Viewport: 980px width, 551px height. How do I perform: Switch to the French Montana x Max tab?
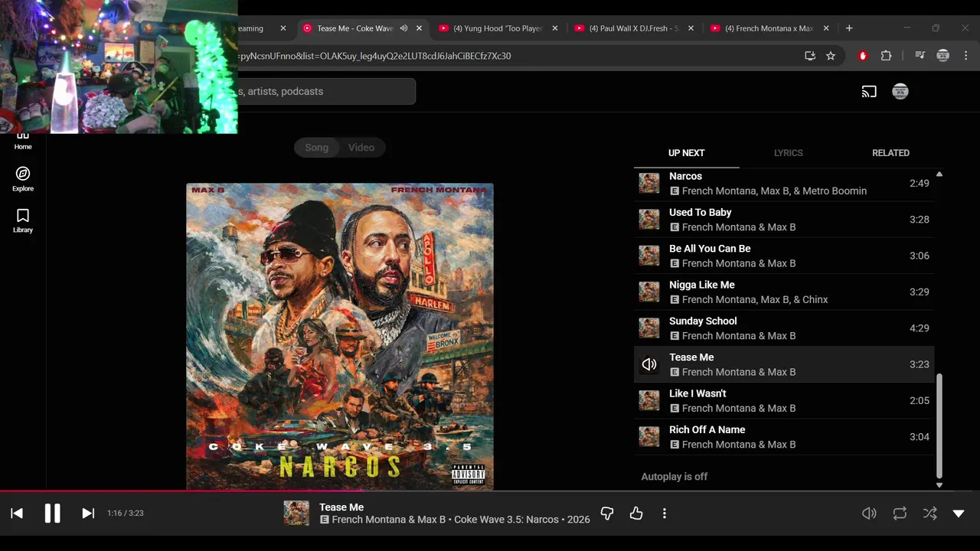pyautogui.click(x=769, y=28)
